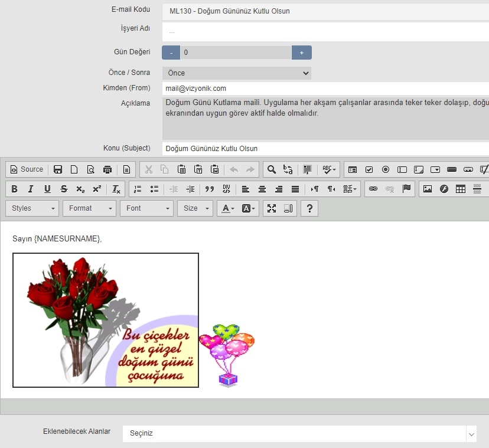Open the Templates icon
This screenshot has width=489, height=448.
tap(126, 169)
